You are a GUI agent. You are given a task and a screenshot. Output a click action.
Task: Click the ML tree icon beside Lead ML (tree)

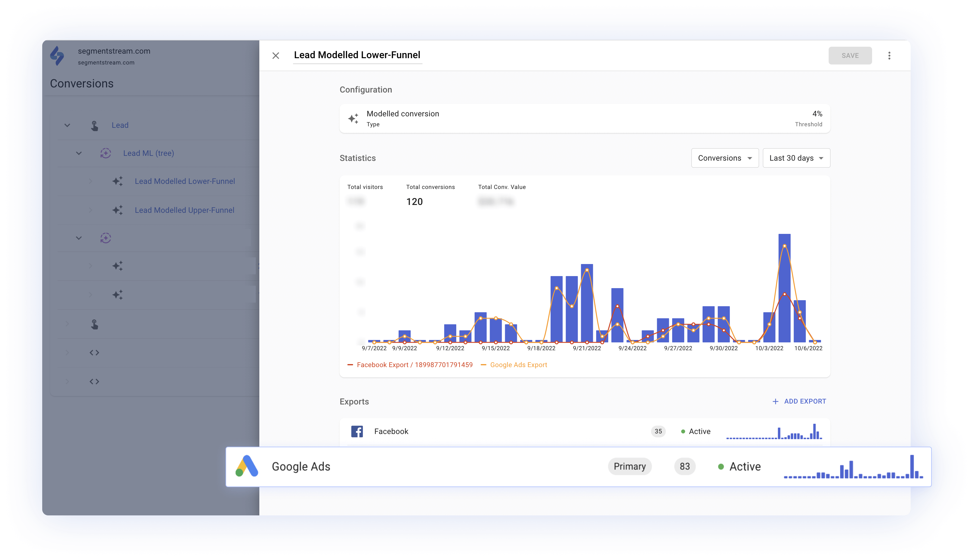(106, 153)
